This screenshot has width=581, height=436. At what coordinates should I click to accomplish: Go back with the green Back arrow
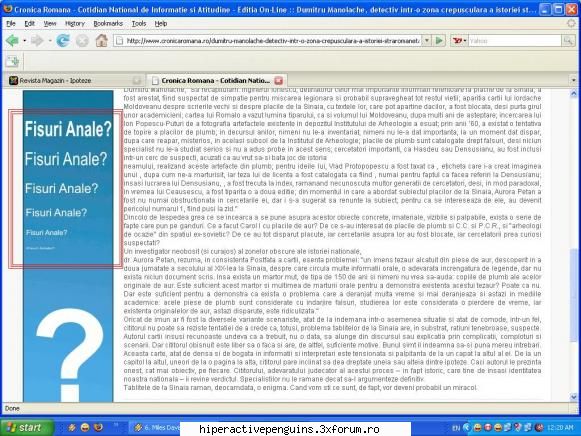click(x=12, y=40)
